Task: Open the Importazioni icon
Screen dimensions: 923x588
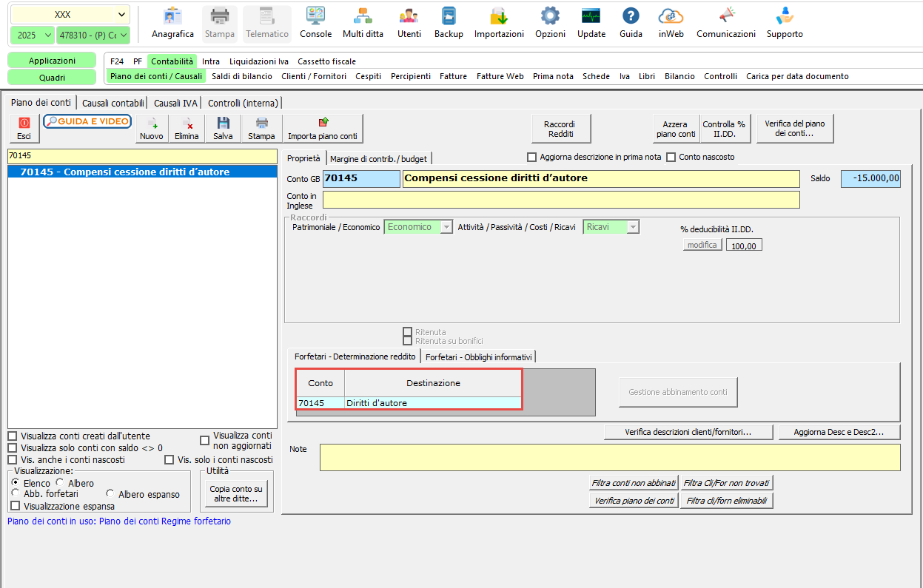Action: pyautogui.click(x=499, y=24)
